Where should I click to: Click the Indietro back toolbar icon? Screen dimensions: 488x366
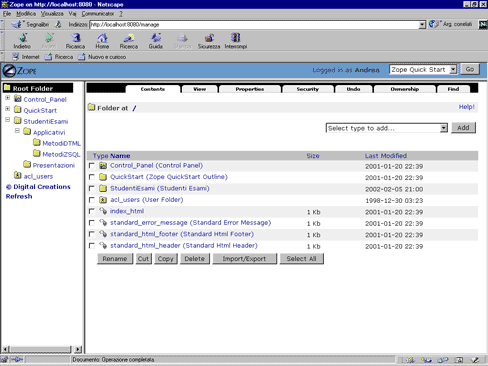23,38
